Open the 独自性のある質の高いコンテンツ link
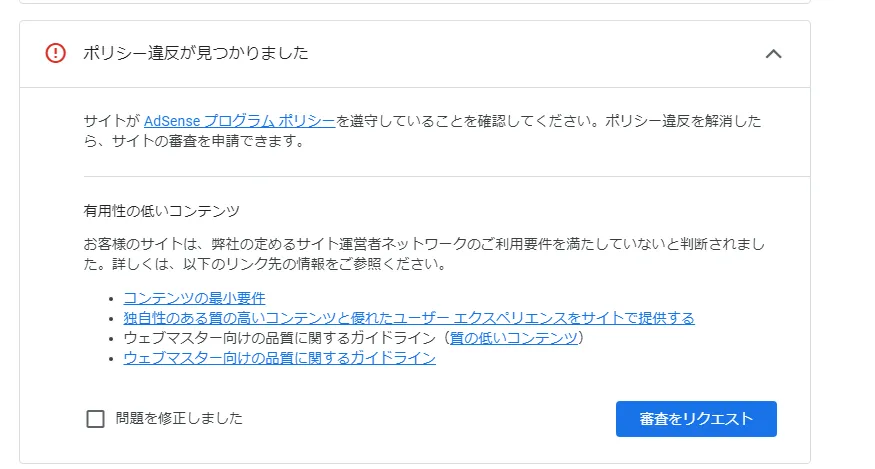The height and width of the screenshot is (469, 875). coord(408,318)
